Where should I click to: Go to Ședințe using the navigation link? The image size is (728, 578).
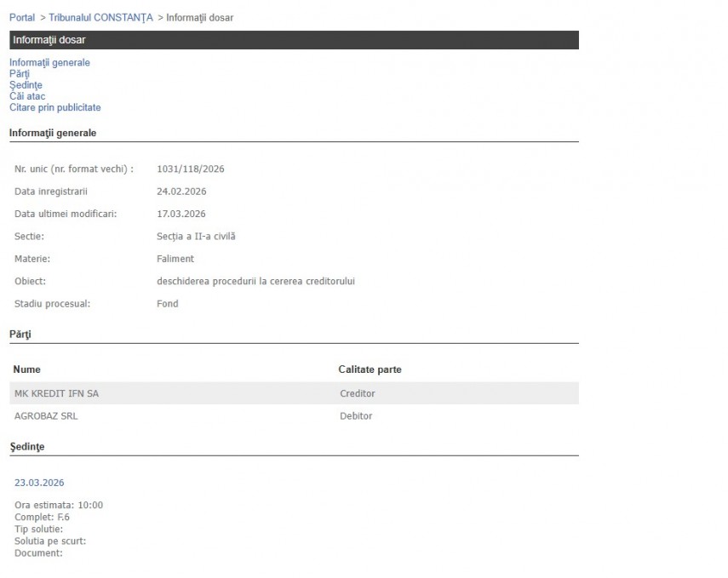26,85
